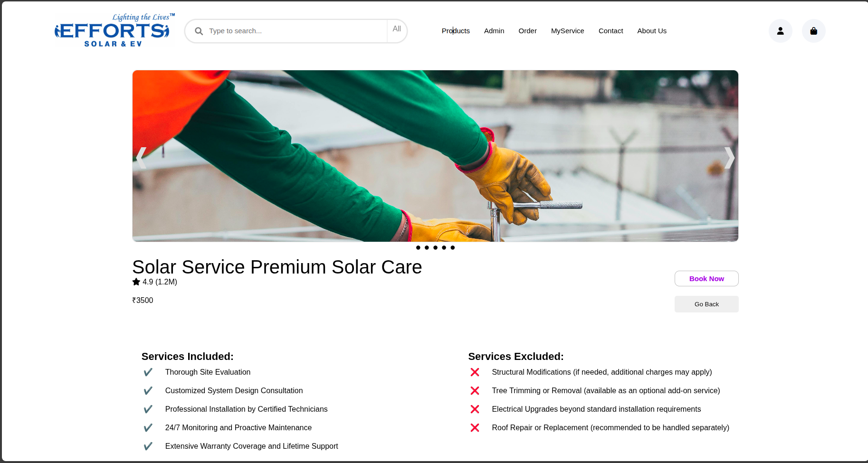
Task: Click the Efforts Solar & EV logo
Action: 113,31
